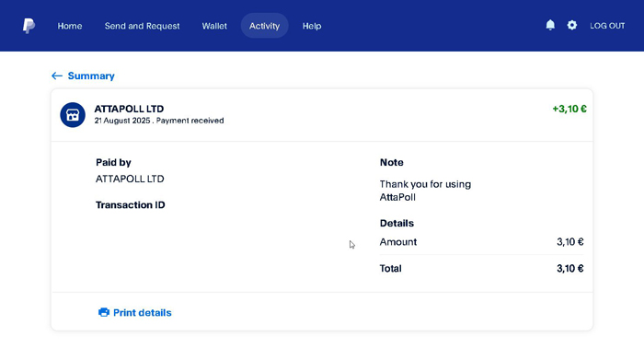Click the ATTAPOLL LTD merchant store icon
This screenshot has height=348, width=644.
click(73, 115)
